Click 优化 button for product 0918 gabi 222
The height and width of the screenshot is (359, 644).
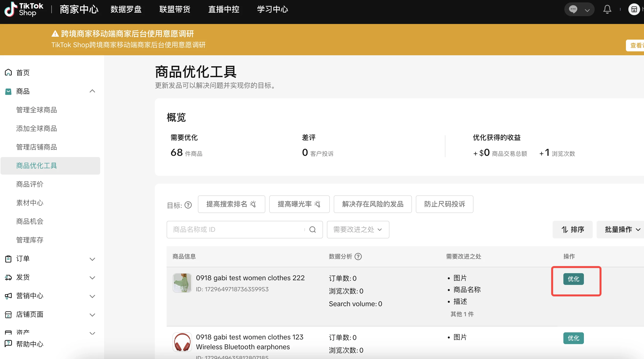(x=573, y=279)
